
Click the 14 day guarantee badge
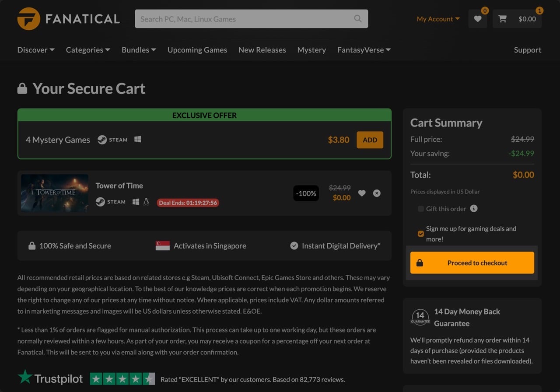coord(420,317)
